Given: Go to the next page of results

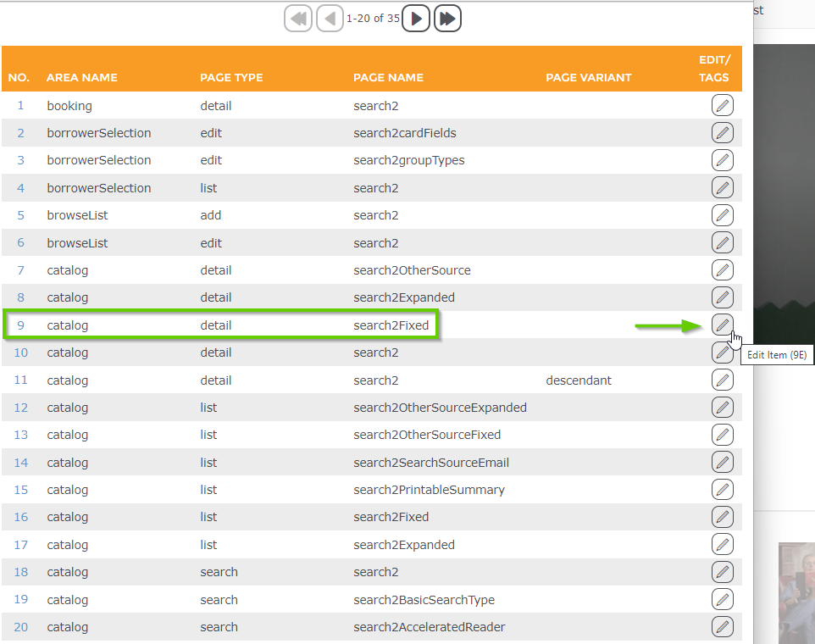Looking at the screenshot, I should coord(415,18).
